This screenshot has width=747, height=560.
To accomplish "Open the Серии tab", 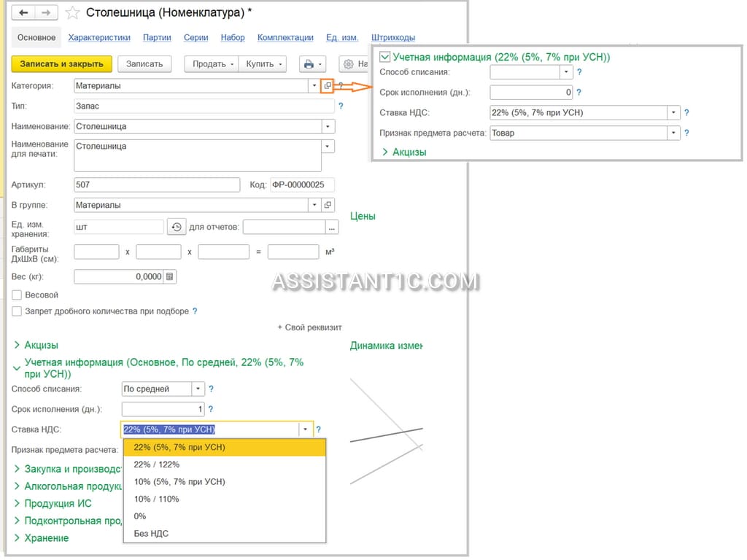I will (x=196, y=38).
